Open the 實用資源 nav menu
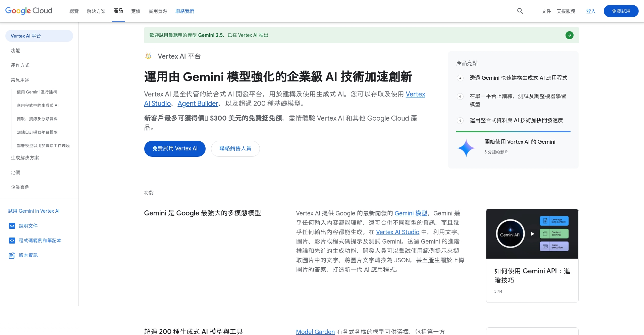 point(158,11)
